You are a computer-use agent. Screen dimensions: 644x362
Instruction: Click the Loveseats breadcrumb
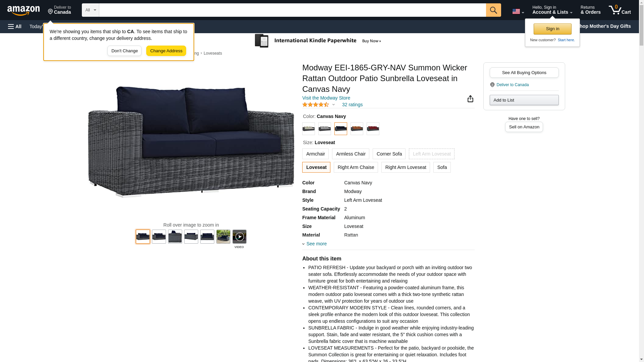click(213, 53)
